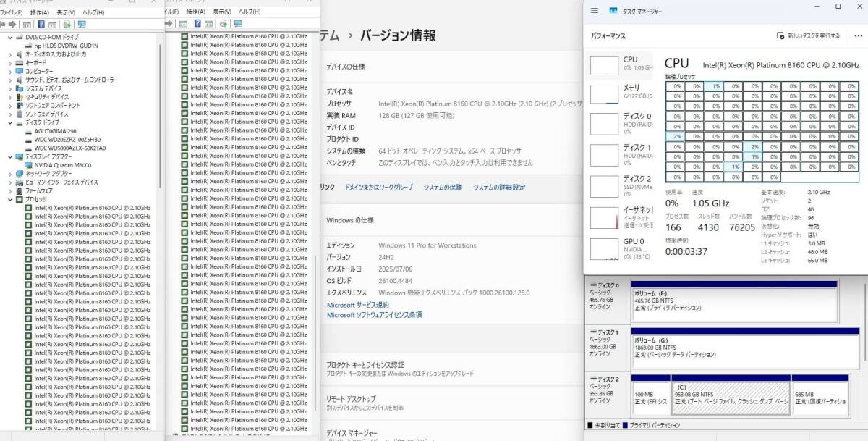Click セキュリティ デバイス category icon
This screenshot has height=441, width=868.
[20, 96]
